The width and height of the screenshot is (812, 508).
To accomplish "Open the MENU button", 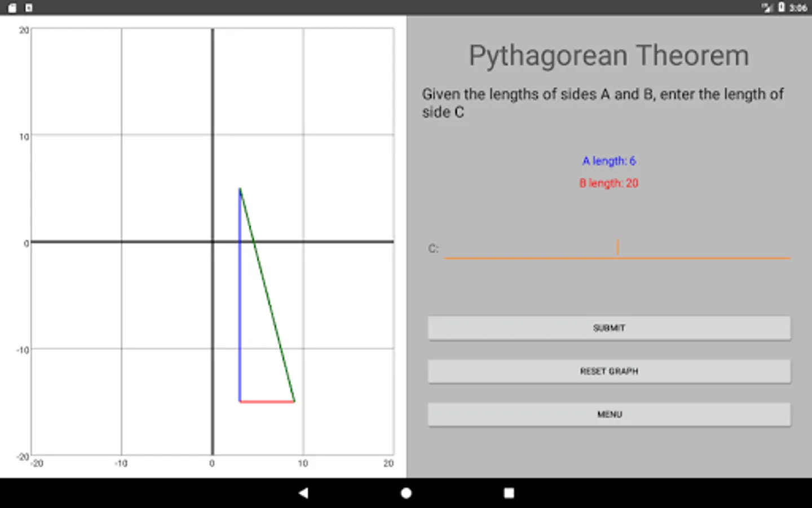I will click(609, 414).
